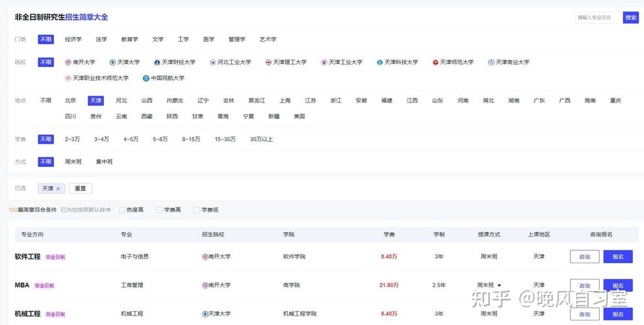Click the 天津科技大学 logo icon

point(380,62)
